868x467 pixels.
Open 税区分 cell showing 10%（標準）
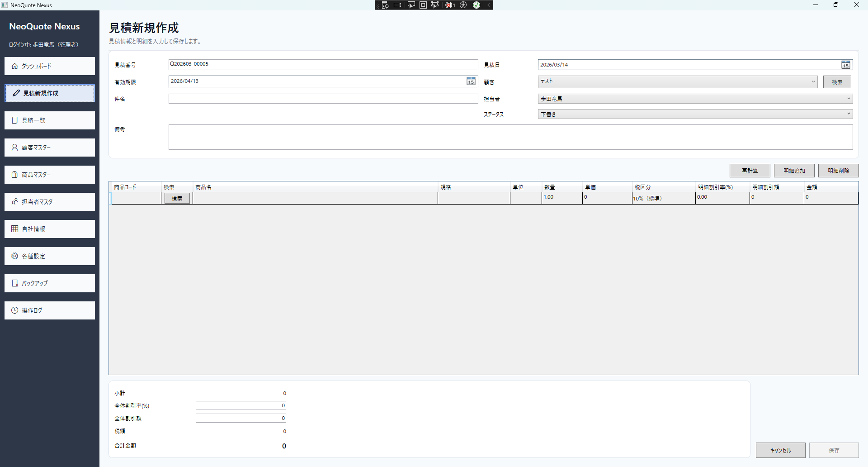(664, 198)
